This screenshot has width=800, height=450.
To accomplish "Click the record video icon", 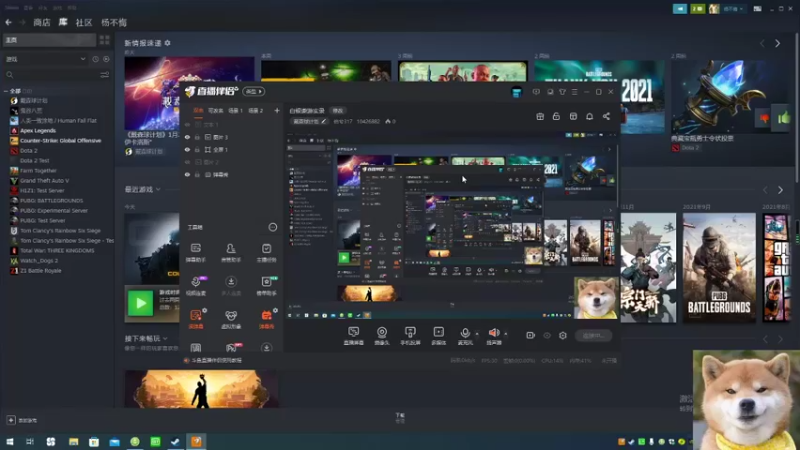I will tap(530, 335).
